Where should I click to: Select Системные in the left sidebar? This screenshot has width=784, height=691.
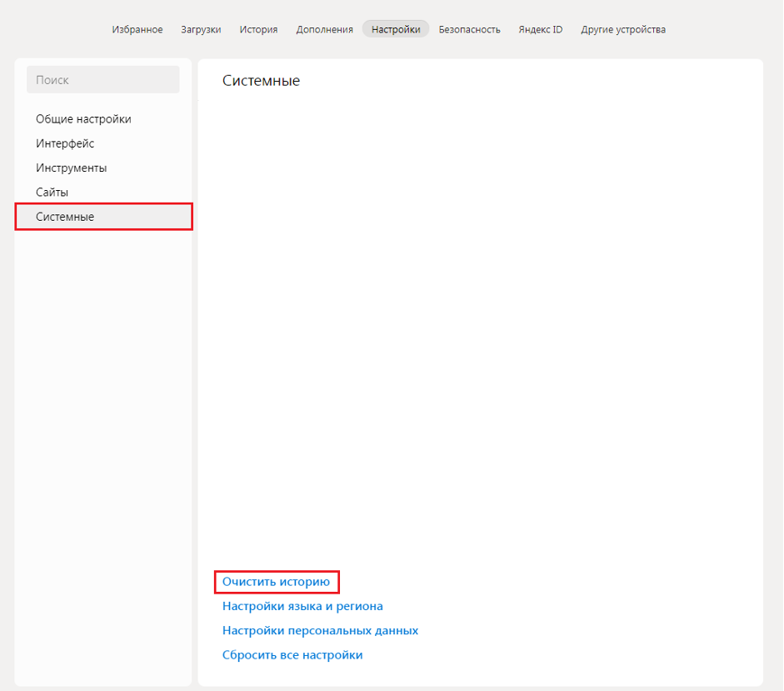(65, 217)
